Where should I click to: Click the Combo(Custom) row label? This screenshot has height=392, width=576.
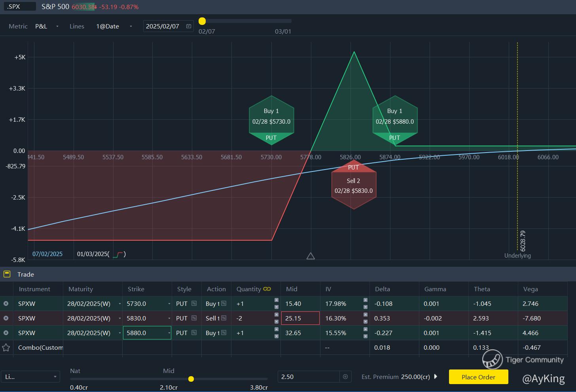coord(40,348)
